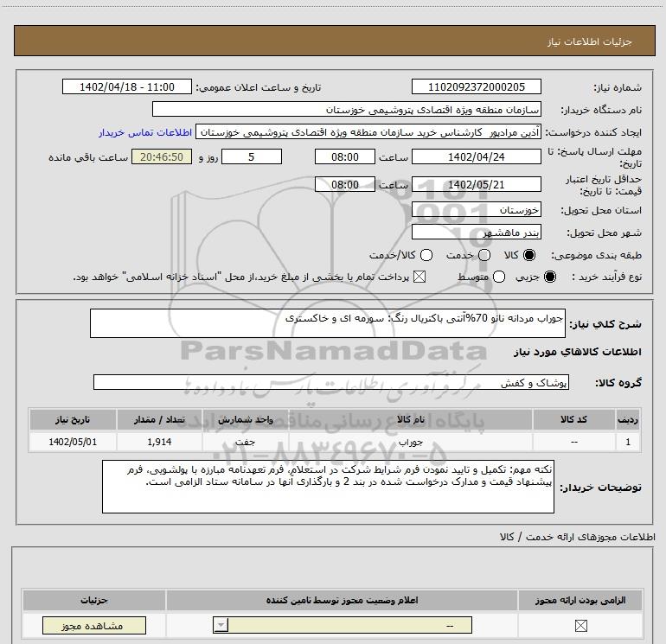Click the جزئیات اطلاعات نیاز header bar
Screen dimensions: 666x644
coord(334,41)
